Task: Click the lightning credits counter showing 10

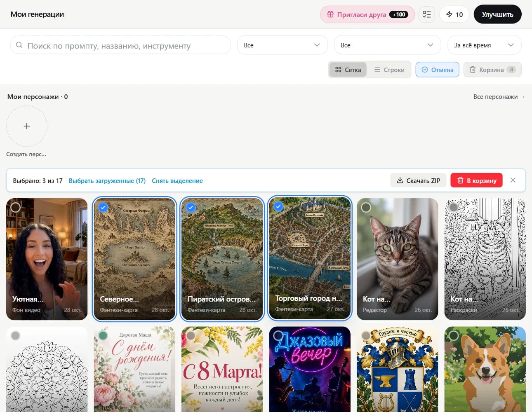Action: point(454,14)
